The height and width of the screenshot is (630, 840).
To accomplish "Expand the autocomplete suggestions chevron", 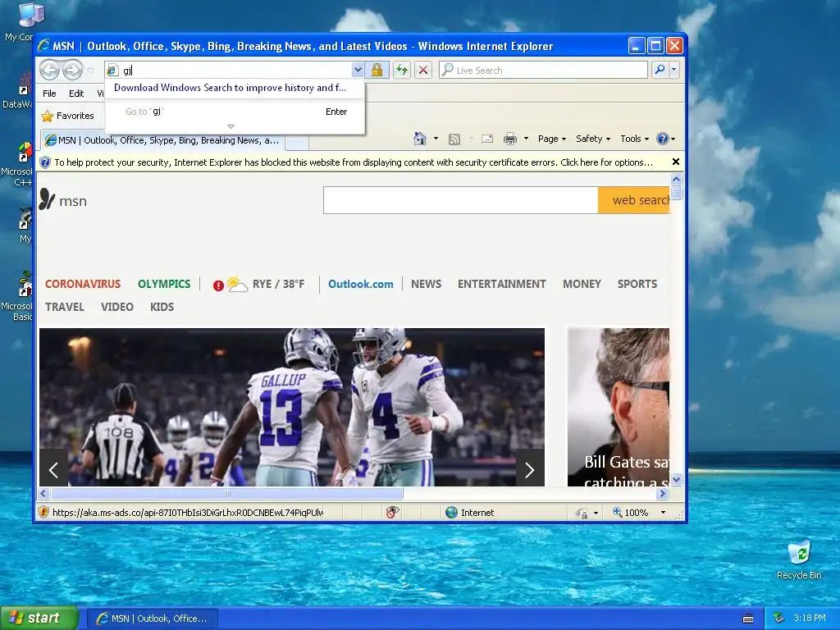I will point(231,126).
